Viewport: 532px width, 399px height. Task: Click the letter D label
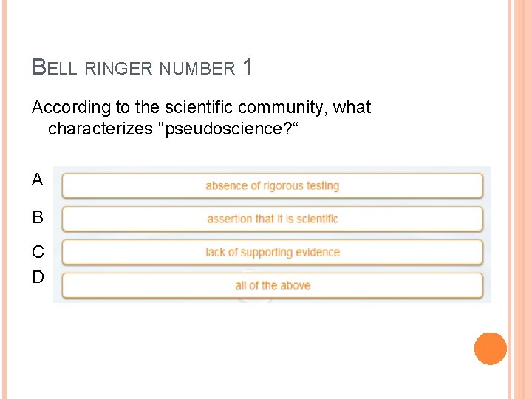point(38,277)
